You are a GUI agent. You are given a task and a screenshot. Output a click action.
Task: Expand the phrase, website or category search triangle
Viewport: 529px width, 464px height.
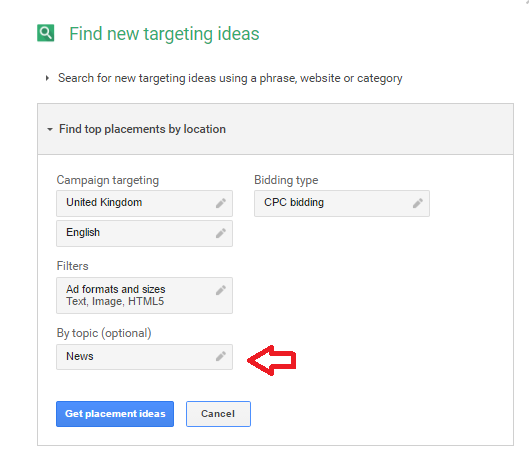(47, 78)
